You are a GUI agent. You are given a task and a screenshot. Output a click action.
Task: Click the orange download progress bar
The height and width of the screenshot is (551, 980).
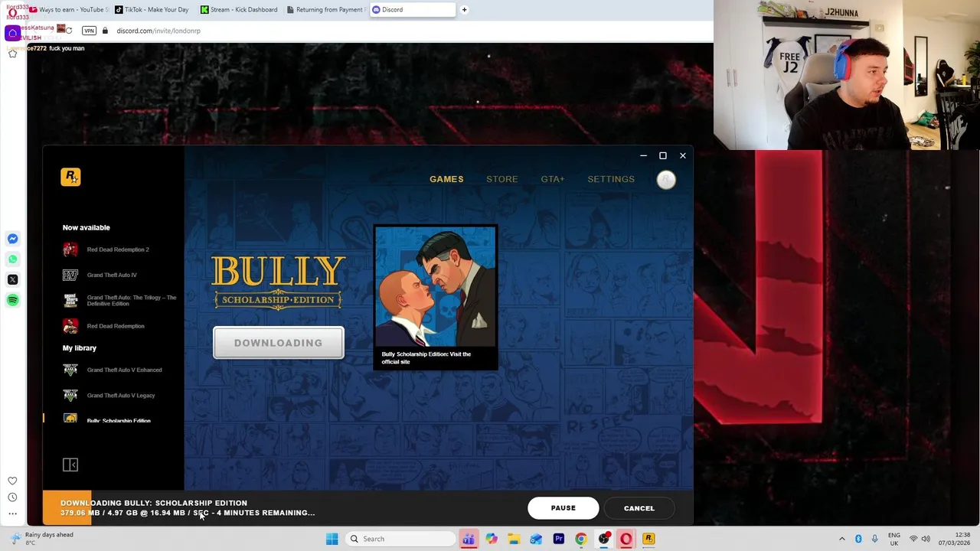click(67, 508)
